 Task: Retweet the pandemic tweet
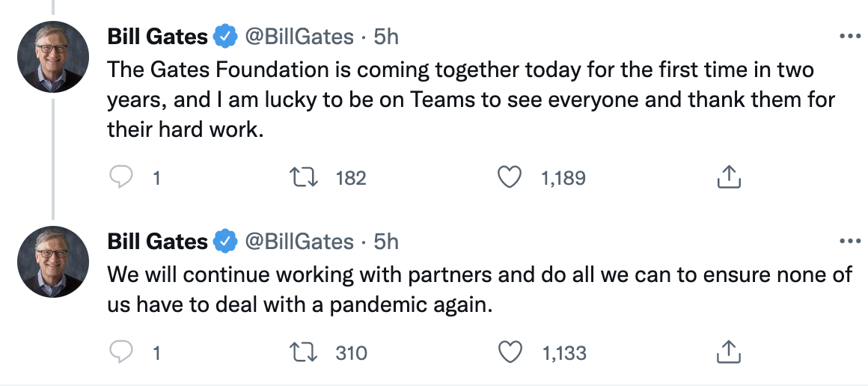pos(304,352)
